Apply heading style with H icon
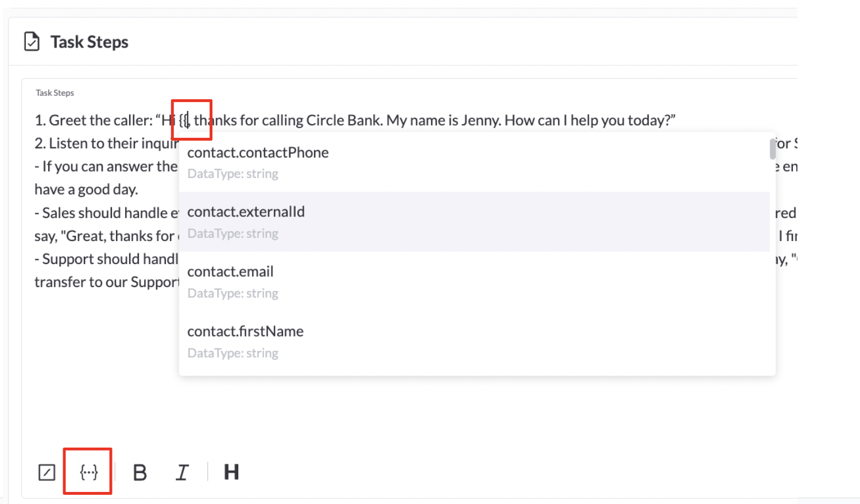860x504 pixels. coord(231,472)
